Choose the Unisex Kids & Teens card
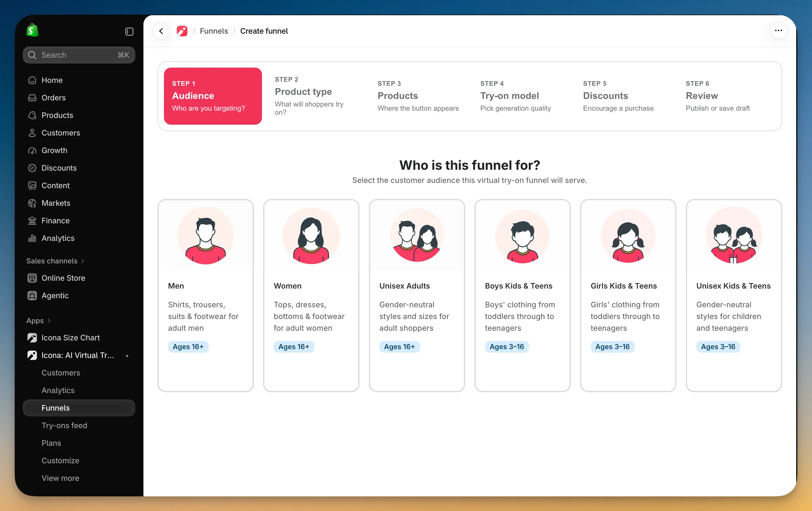The image size is (812, 511). (x=734, y=295)
